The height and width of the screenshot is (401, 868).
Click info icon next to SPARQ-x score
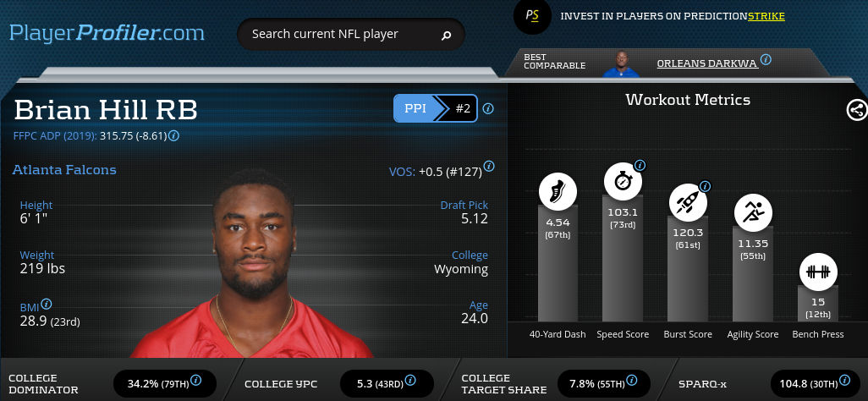pos(845,380)
